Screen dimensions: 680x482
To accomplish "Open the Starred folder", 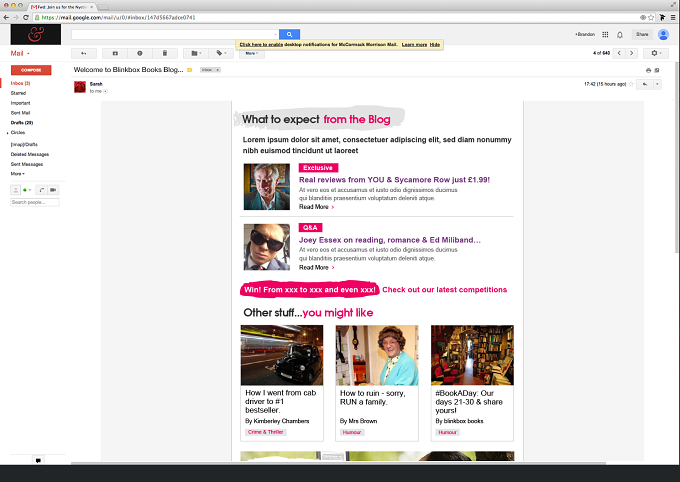I will [18, 93].
